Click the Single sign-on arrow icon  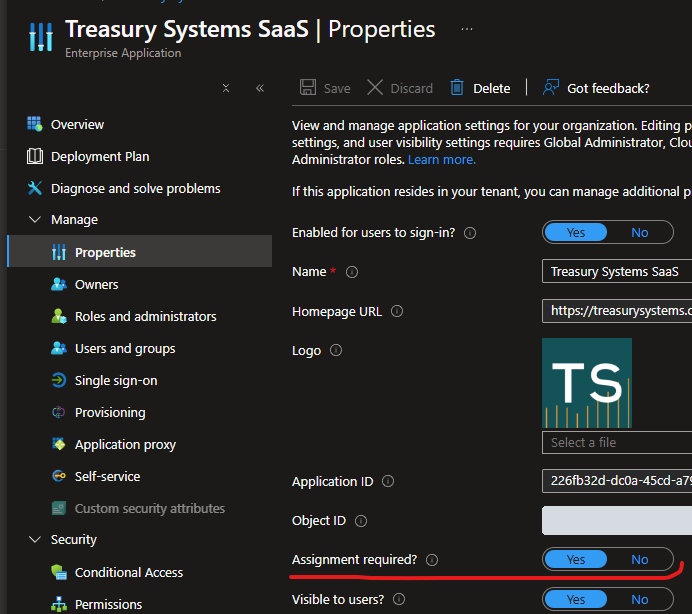click(x=59, y=380)
